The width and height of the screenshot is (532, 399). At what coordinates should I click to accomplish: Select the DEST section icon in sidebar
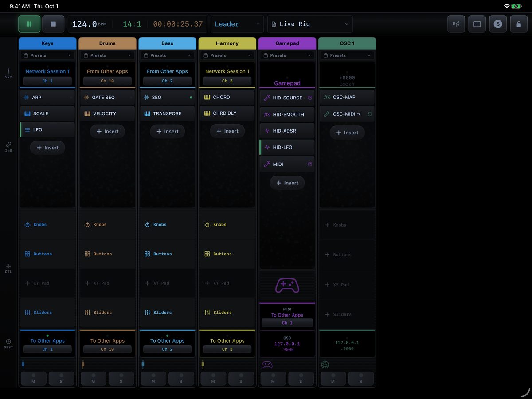coord(8,344)
